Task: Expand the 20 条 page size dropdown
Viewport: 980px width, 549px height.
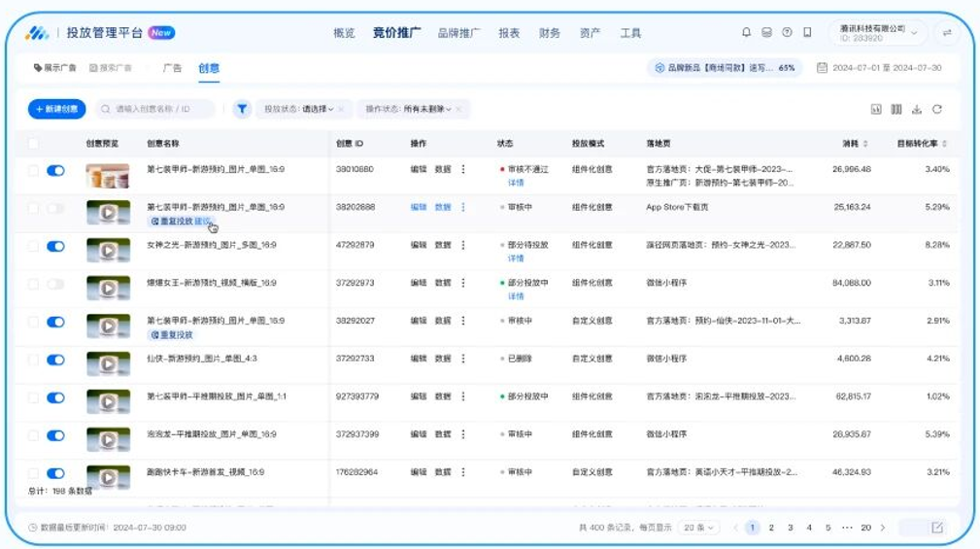Action: 698,528
